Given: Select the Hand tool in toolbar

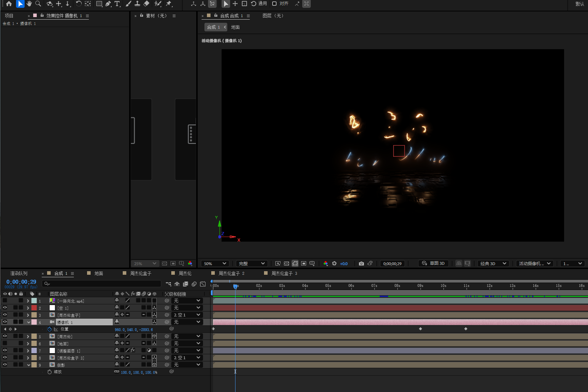Looking at the screenshot, I should (x=29, y=4).
